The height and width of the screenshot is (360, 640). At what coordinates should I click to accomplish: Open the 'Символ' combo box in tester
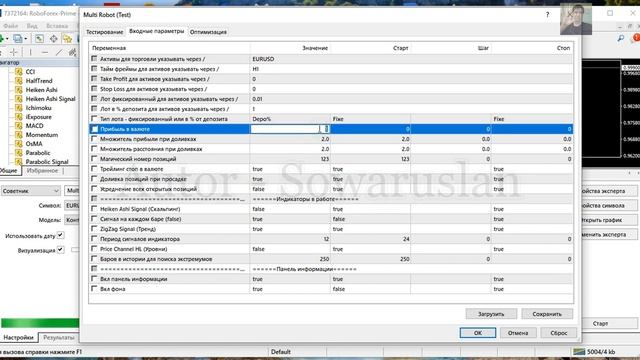(72, 205)
